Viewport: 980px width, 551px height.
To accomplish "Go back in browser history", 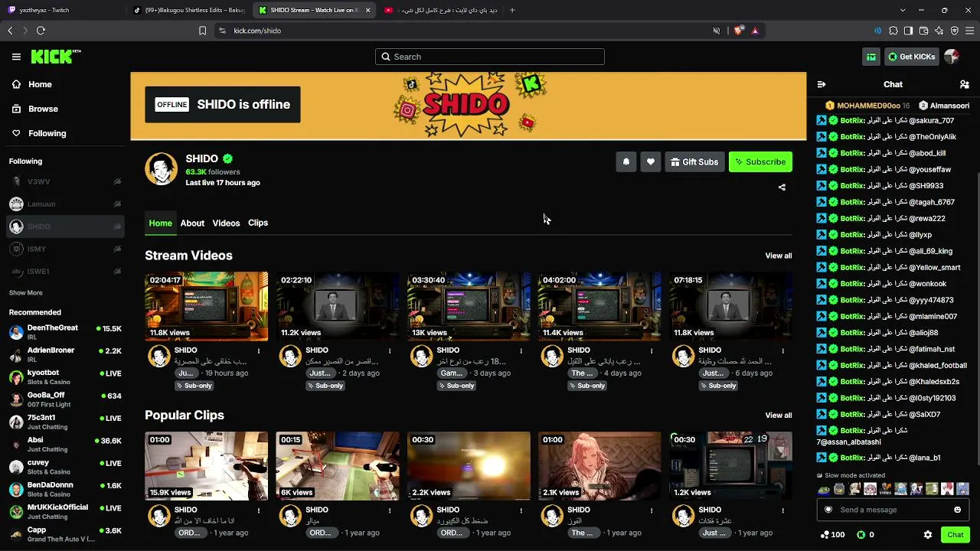I will [10, 31].
